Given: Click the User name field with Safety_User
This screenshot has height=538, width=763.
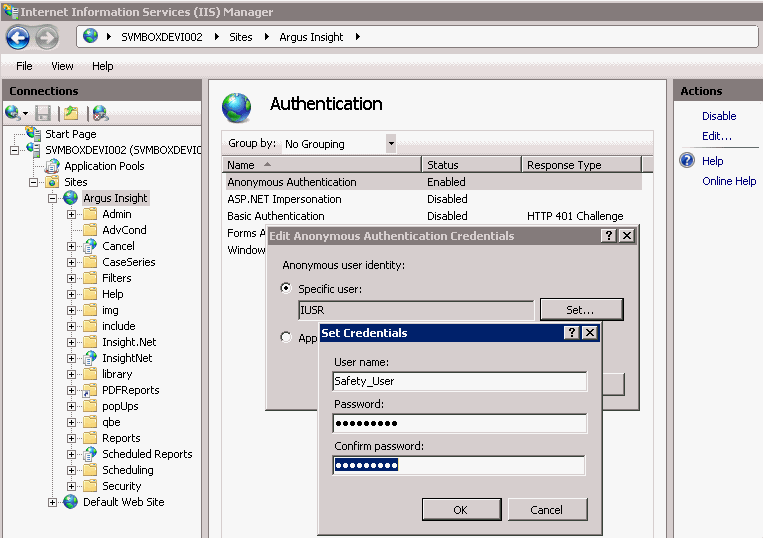Looking at the screenshot, I should (x=460, y=381).
